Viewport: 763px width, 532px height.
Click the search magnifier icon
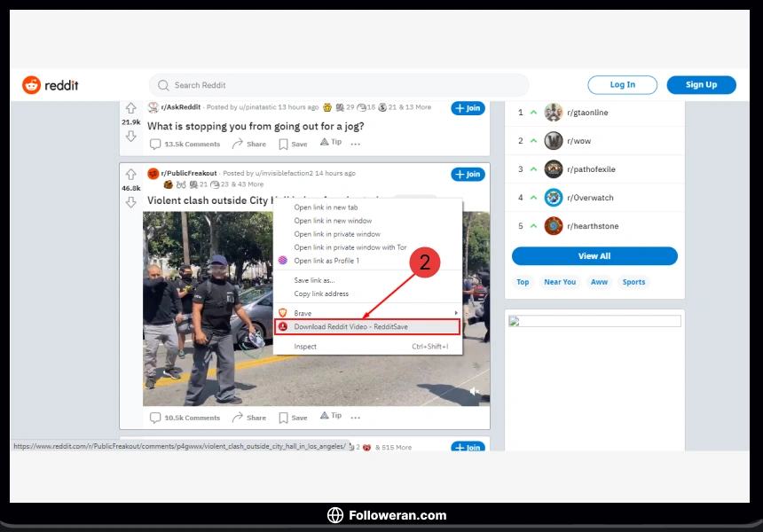tap(162, 85)
